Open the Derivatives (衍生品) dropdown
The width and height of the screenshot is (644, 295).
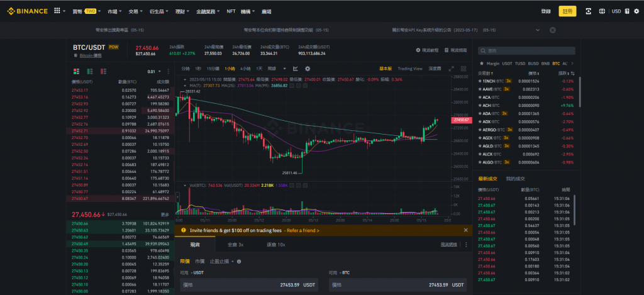click(159, 11)
